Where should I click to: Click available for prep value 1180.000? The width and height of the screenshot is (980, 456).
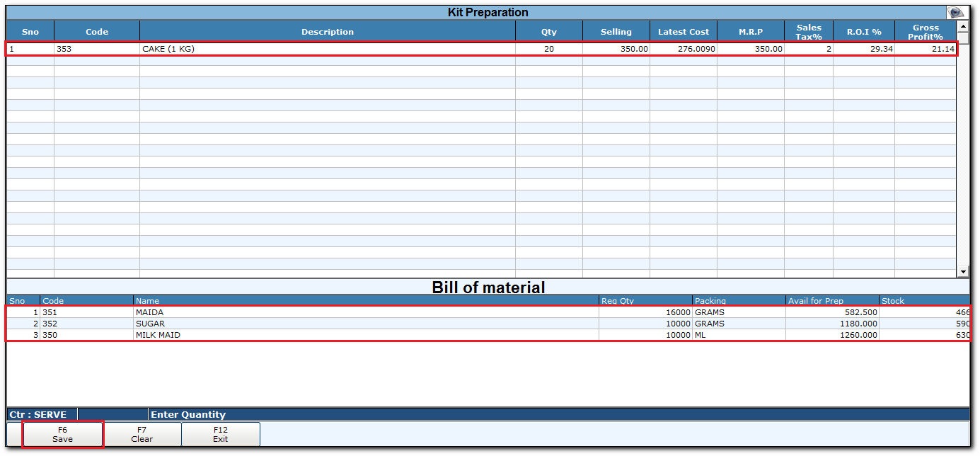[832, 324]
